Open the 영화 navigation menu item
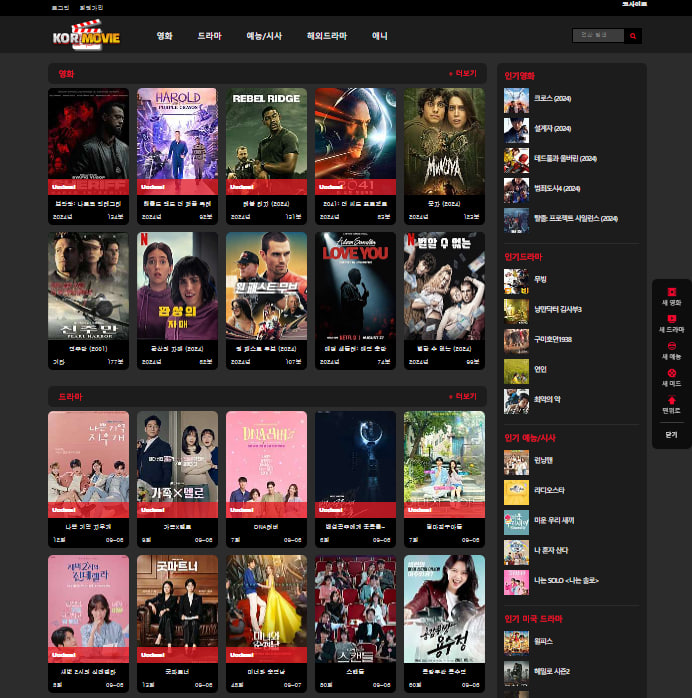Viewport: 692px width, 698px height. point(164,36)
